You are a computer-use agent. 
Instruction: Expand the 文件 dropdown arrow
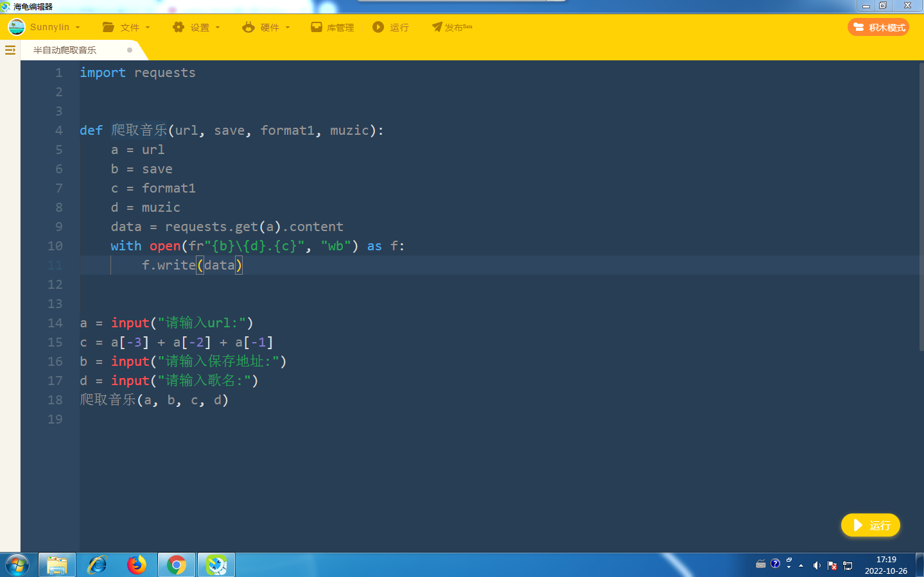click(x=148, y=28)
